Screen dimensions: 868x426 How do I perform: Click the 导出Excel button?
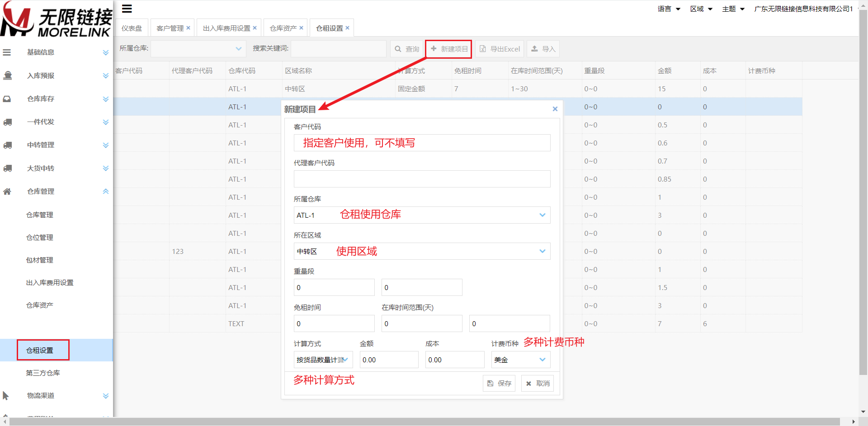click(500, 49)
